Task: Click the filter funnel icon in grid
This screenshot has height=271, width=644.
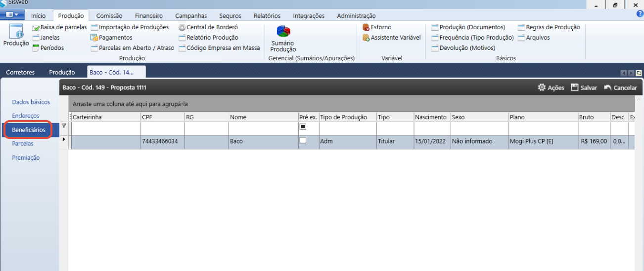Action: tap(64, 126)
